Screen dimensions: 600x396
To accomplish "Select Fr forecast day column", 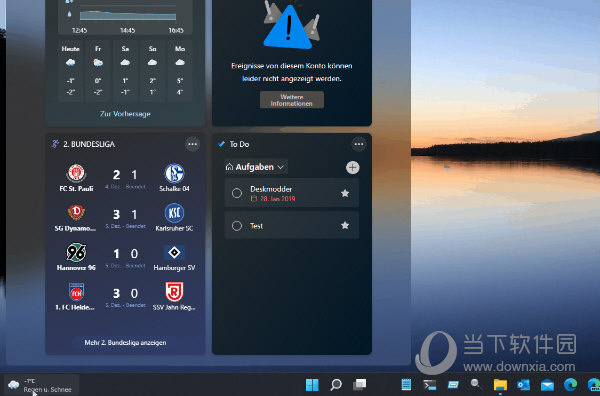I will coord(98,71).
